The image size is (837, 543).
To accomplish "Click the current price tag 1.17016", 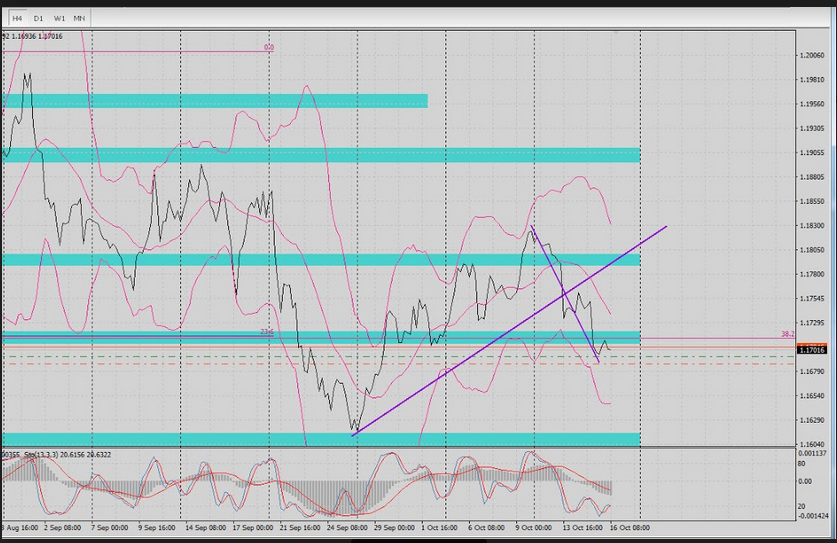I will pyautogui.click(x=811, y=349).
